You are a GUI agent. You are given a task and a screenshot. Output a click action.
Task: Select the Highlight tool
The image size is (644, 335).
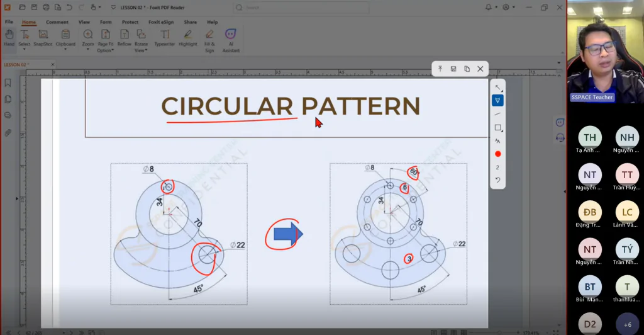point(187,38)
